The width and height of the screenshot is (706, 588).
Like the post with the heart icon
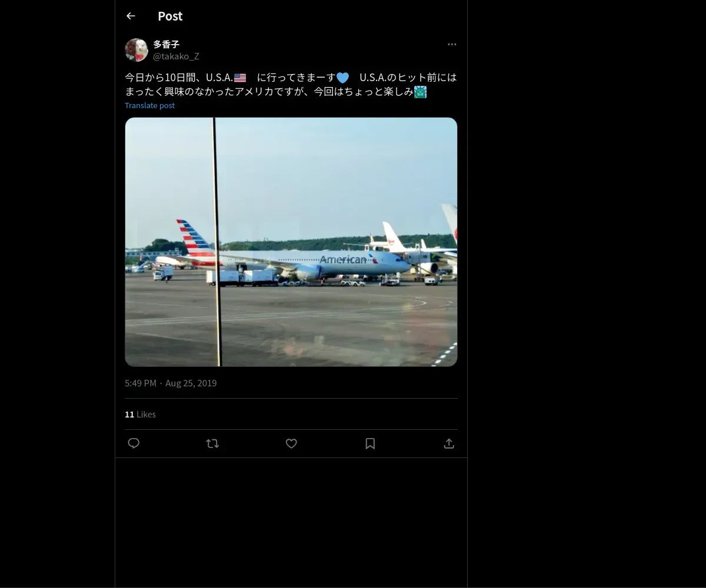(x=291, y=443)
